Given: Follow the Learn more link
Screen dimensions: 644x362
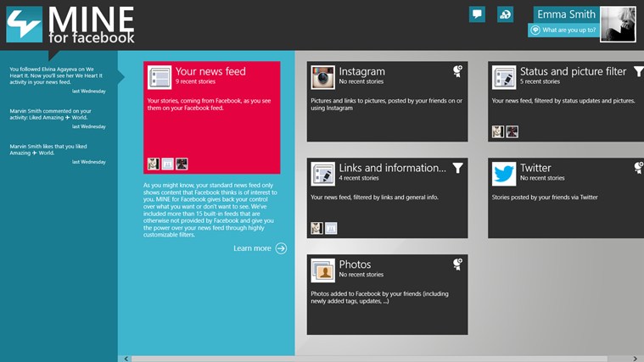Looking at the screenshot, I should point(252,248).
